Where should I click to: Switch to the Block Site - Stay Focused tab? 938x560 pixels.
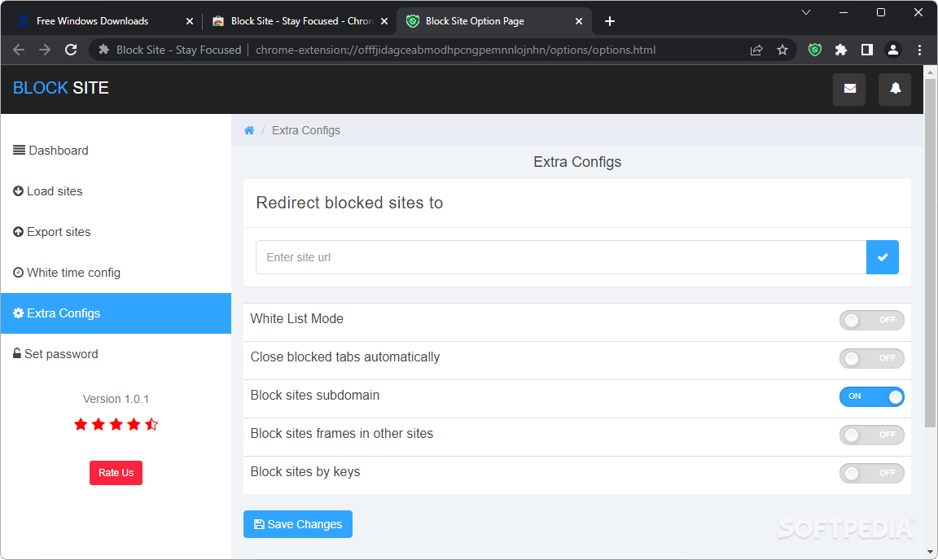click(x=293, y=20)
